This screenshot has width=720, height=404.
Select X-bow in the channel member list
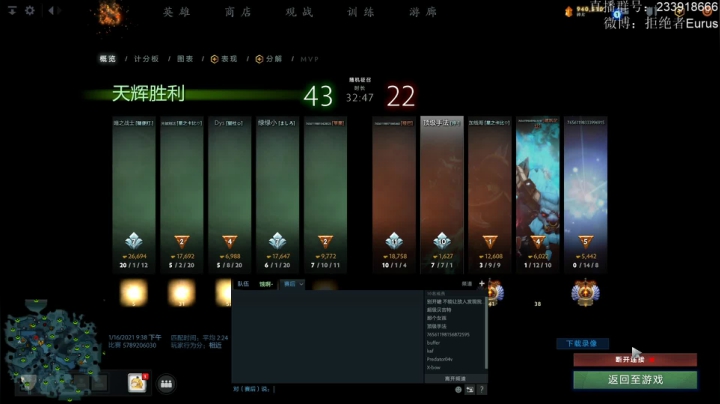[x=433, y=368]
